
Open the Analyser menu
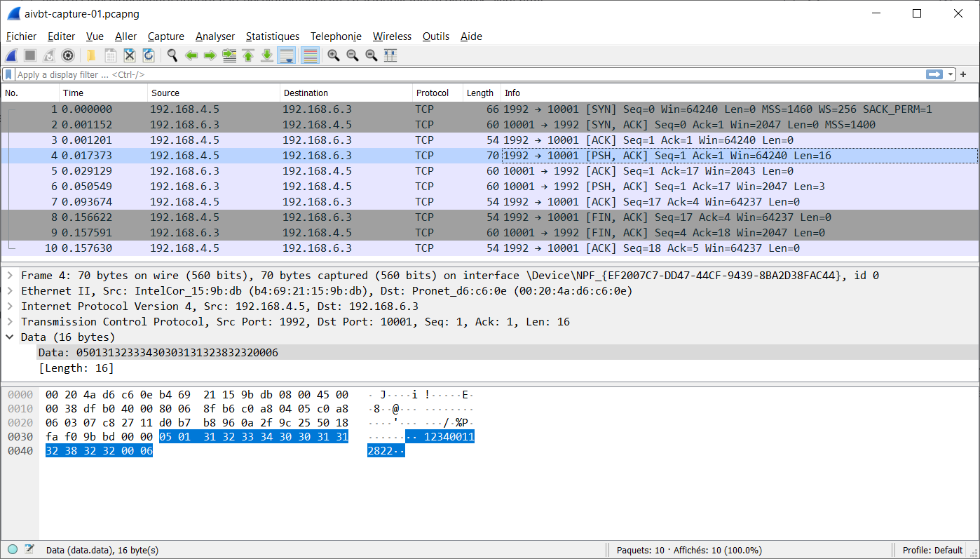point(215,36)
